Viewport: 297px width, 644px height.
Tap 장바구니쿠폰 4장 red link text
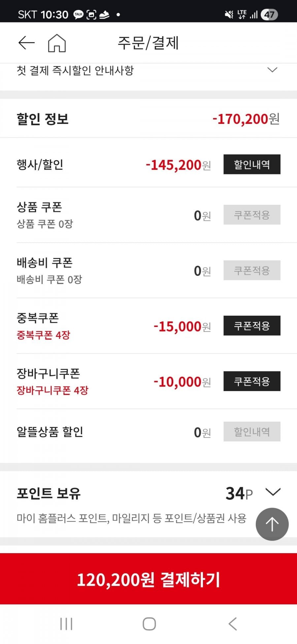(52, 390)
